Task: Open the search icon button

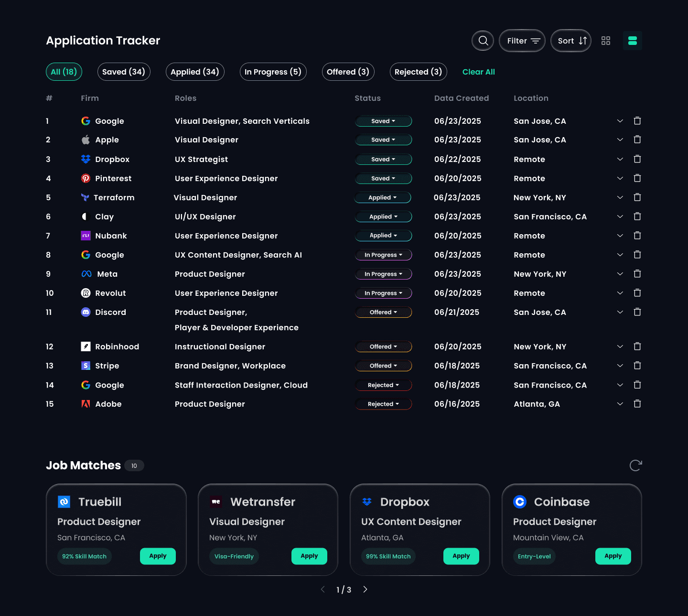Action: pyautogui.click(x=483, y=41)
